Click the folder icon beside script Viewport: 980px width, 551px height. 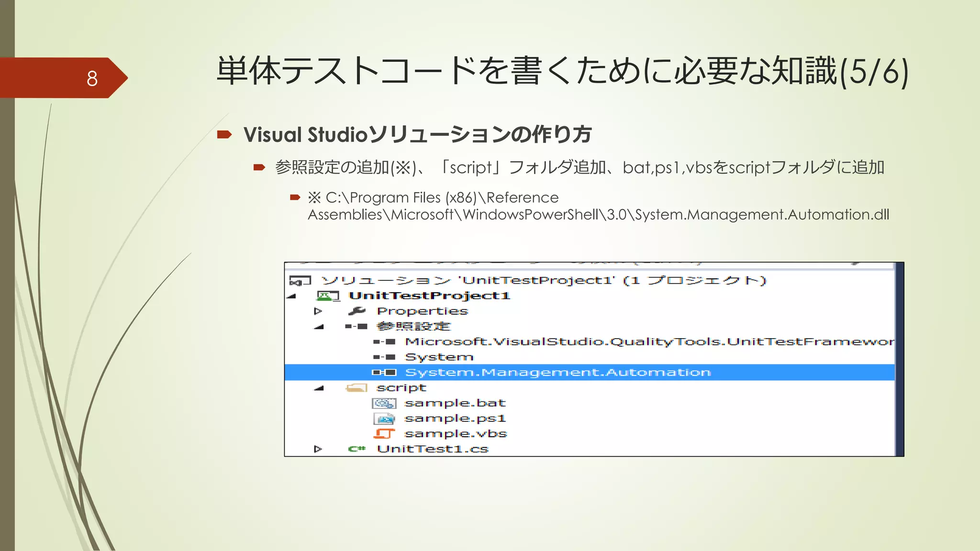click(x=356, y=388)
